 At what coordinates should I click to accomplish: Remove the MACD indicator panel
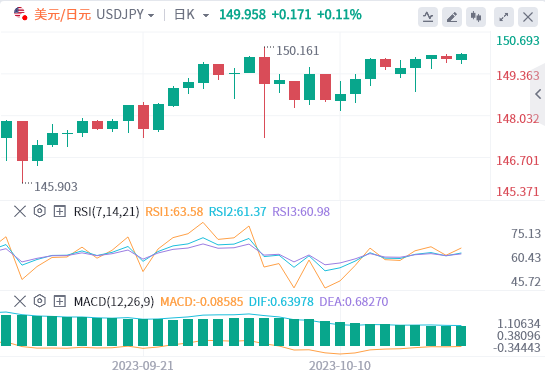click(20, 301)
